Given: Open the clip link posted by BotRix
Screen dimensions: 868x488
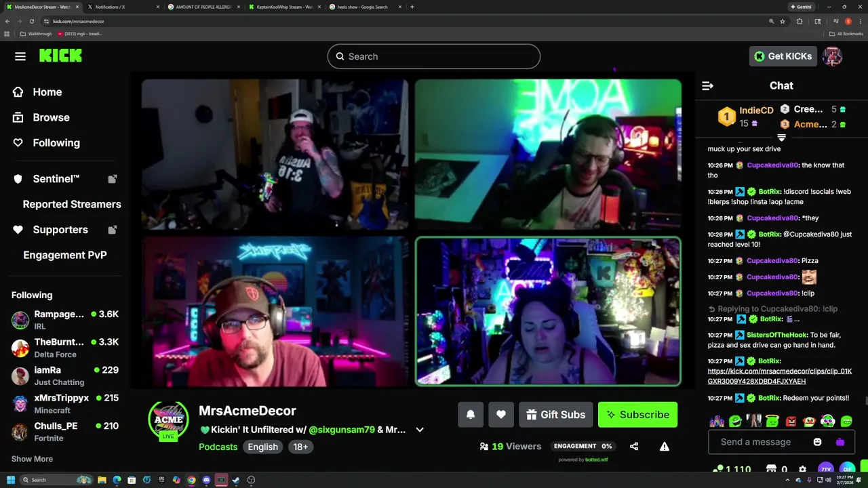Looking at the screenshot, I should pos(780,376).
